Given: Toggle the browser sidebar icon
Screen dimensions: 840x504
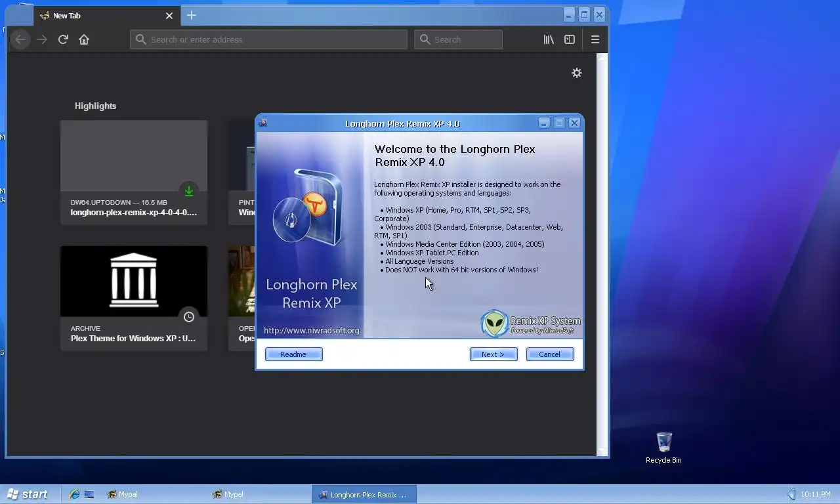Looking at the screenshot, I should point(570,39).
